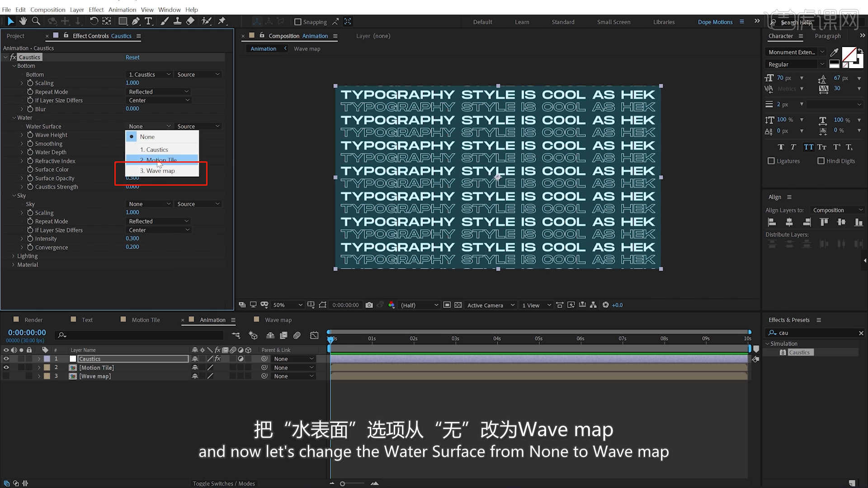The height and width of the screenshot is (488, 868).
Task: Select Wave map from Water Surface dropdown
Action: coord(157,171)
